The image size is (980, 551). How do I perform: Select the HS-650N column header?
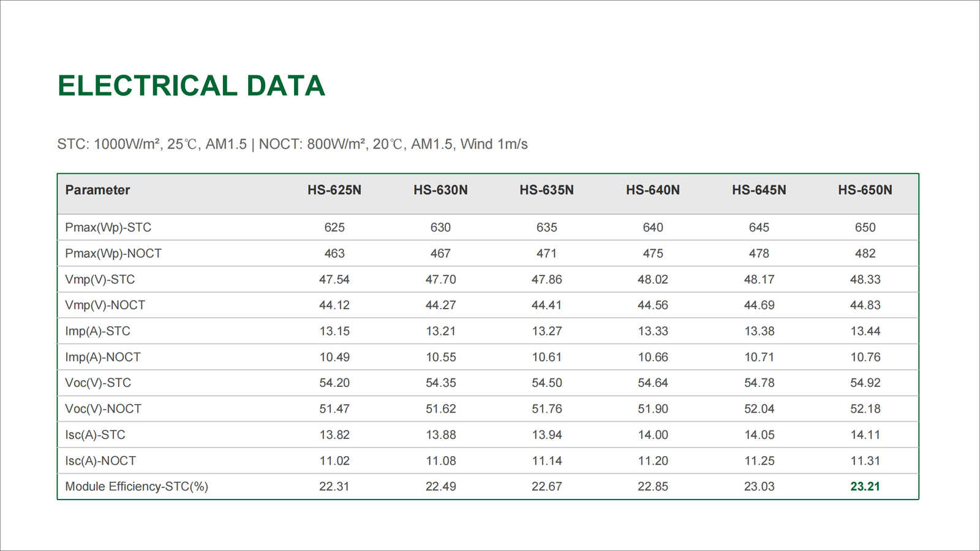coord(865,190)
